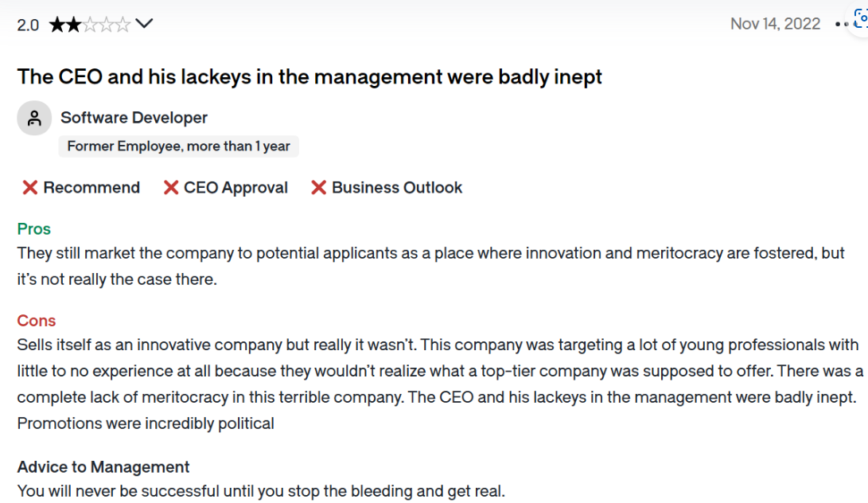Click the second filled rating star
868x503 pixels.
tap(73, 25)
